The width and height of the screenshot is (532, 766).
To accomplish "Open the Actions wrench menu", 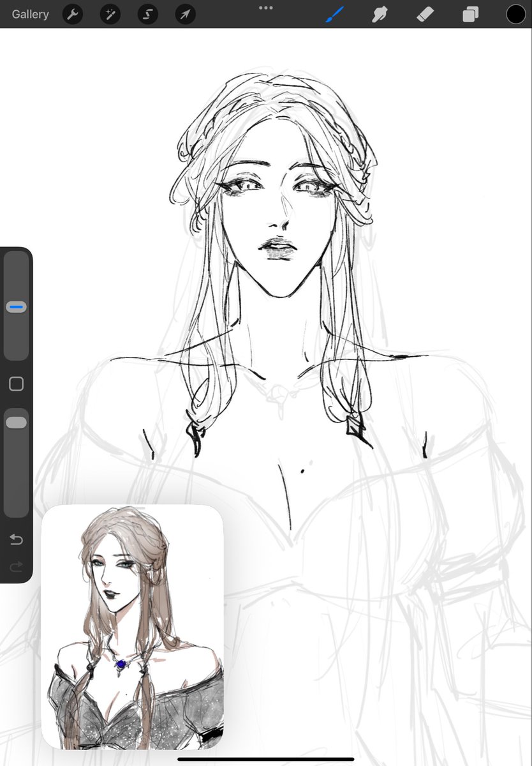I will click(73, 14).
